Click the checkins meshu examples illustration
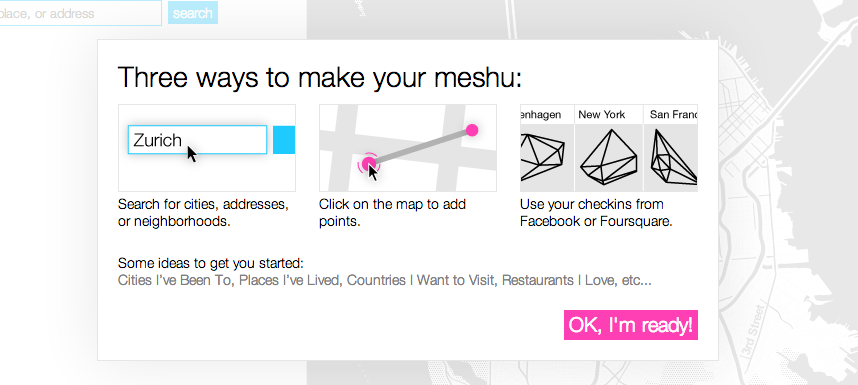The image size is (858, 385). tap(608, 148)
